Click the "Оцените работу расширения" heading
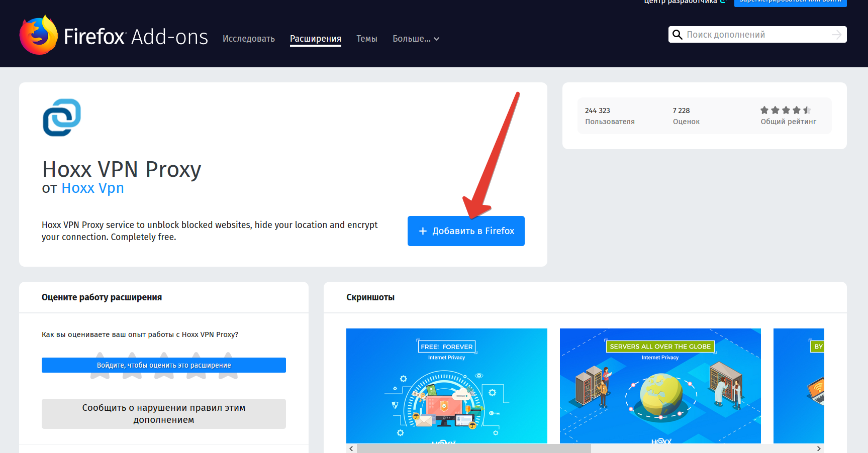The width and height of the screenshot is (868, 453). 102,297
